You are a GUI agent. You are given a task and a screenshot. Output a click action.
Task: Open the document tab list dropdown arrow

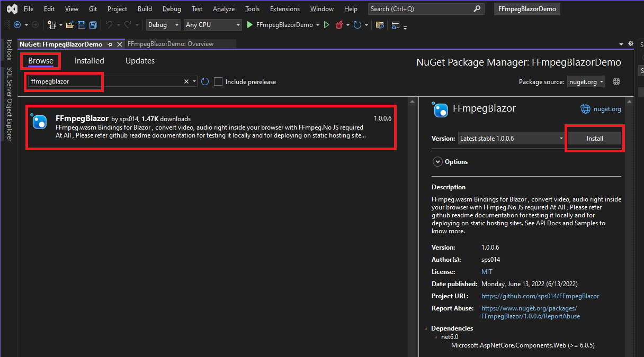pos(621,44)
